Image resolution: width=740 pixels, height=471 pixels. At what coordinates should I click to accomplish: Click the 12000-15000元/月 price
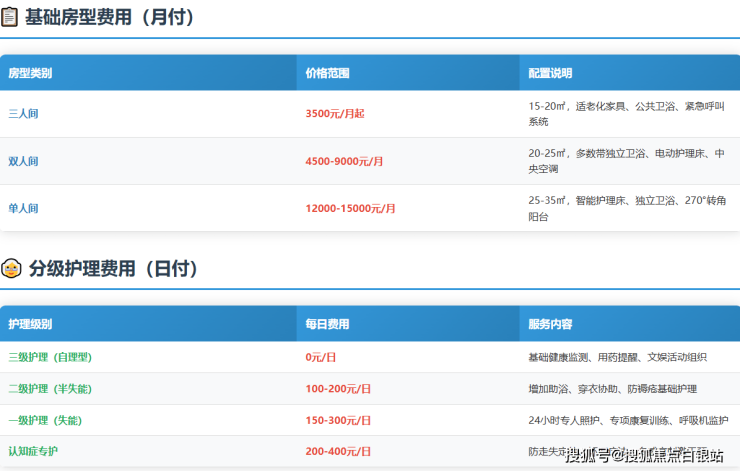[x=350, y=208]
